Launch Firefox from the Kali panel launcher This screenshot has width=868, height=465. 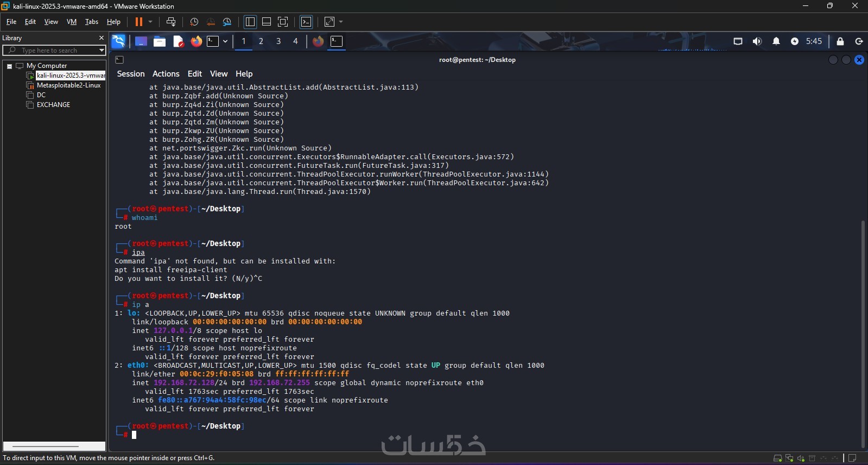click(x=196, y=41)
